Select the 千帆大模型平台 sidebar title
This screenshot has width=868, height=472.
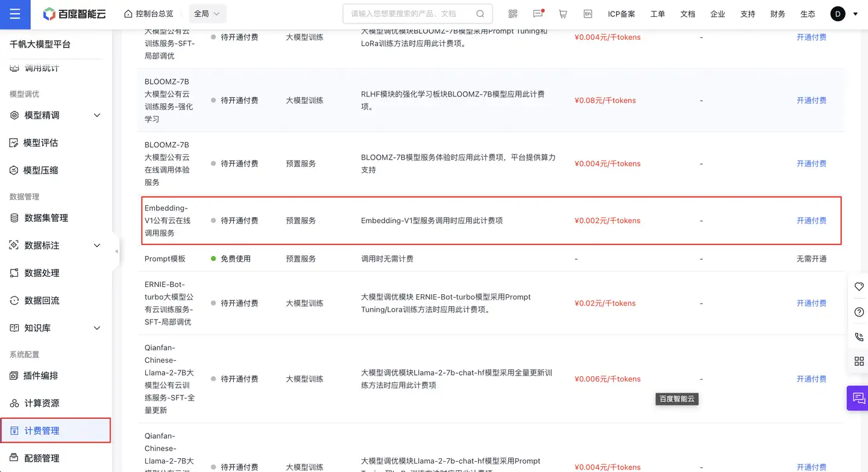40,44
